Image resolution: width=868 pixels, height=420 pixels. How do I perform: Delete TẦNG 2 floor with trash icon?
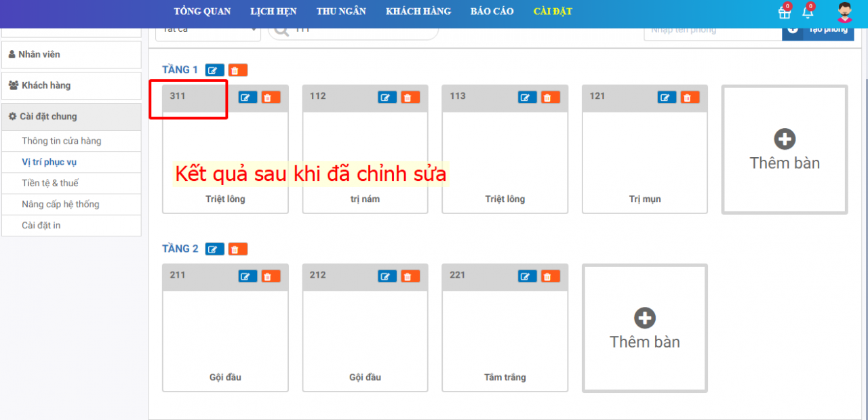pos(237,249)
